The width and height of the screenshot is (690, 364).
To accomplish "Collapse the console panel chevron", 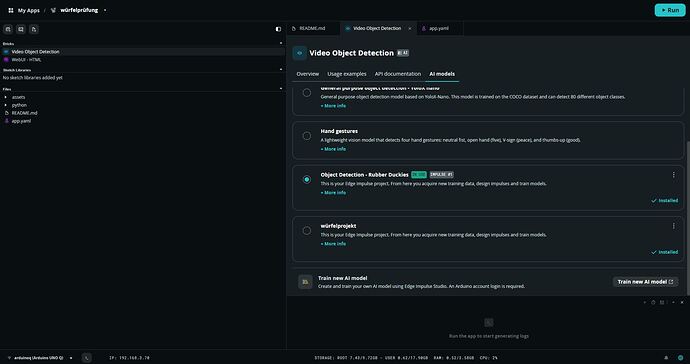I will point(673,302).
